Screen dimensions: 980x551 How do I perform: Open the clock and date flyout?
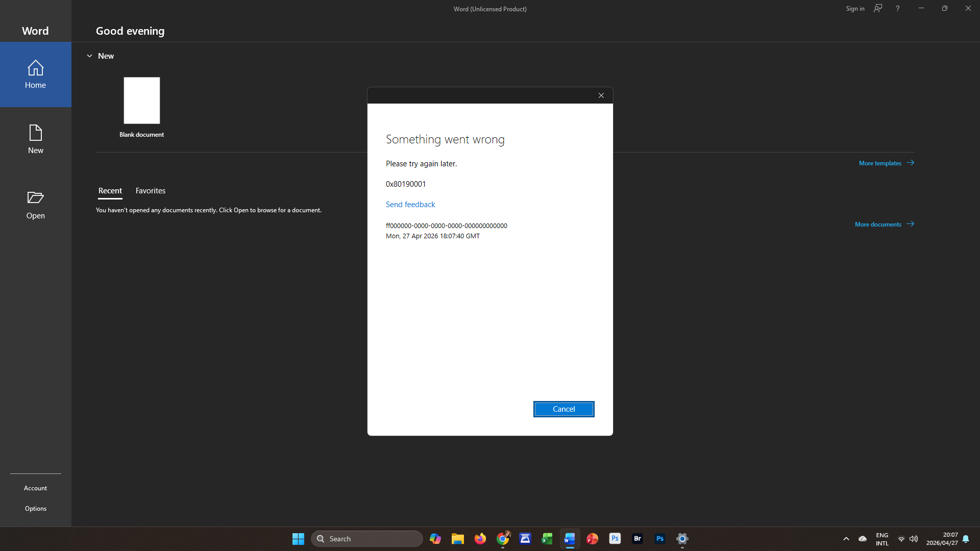942,539
